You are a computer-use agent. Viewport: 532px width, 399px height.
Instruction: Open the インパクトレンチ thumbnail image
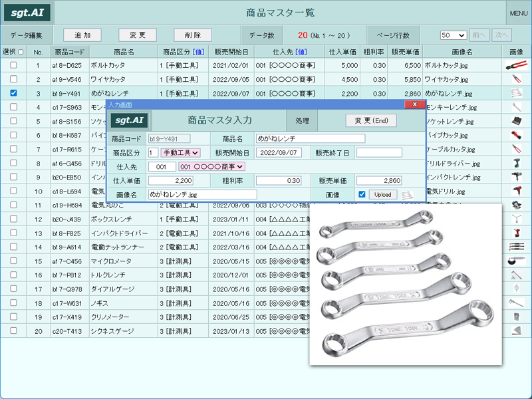tap(516, 177)
